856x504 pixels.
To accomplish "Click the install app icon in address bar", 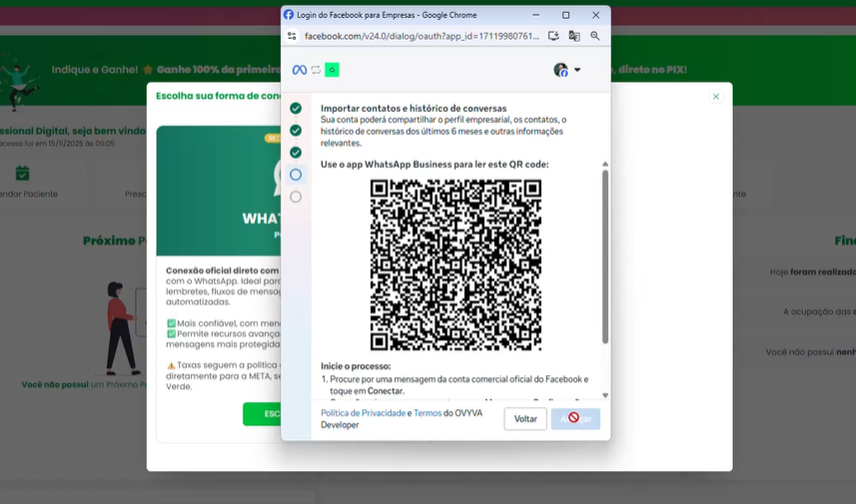I will point(553,36).
